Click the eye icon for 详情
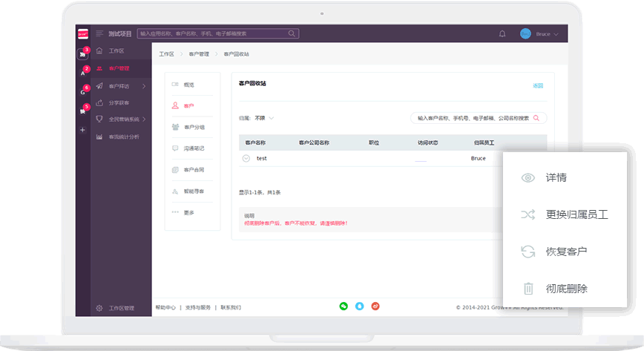The height and width of the screenshot is (351, 644). pos(528,178)
